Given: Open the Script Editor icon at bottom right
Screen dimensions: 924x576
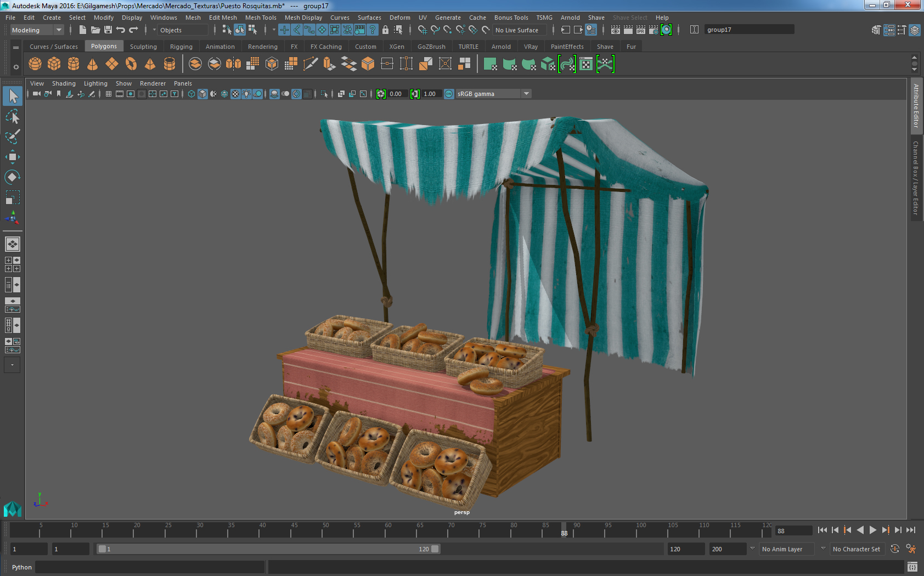Looking at the screenshot, I should coord(912,567).
